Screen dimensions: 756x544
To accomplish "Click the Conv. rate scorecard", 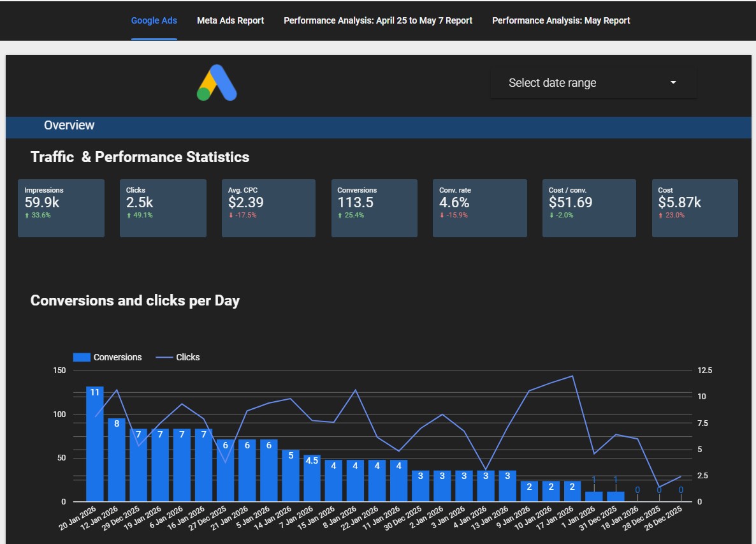I will (479, 208).
